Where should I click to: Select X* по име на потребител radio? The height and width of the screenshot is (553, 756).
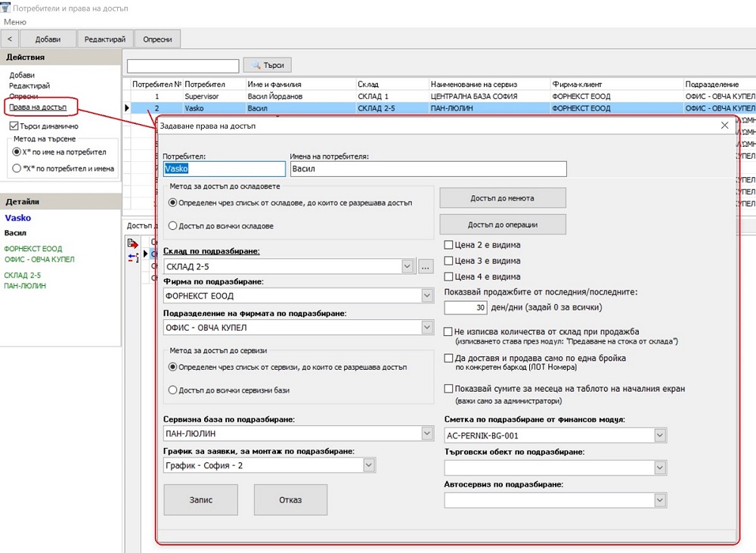17,152
